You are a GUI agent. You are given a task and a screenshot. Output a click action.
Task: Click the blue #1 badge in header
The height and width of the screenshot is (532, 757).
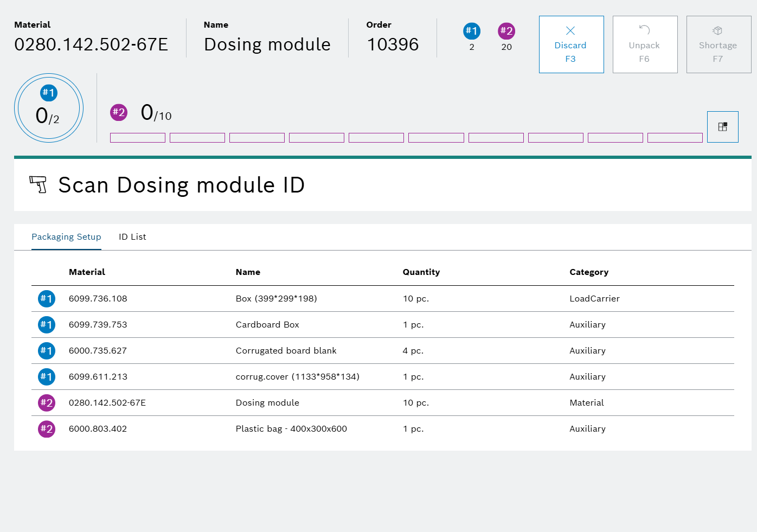pos(471,31)
